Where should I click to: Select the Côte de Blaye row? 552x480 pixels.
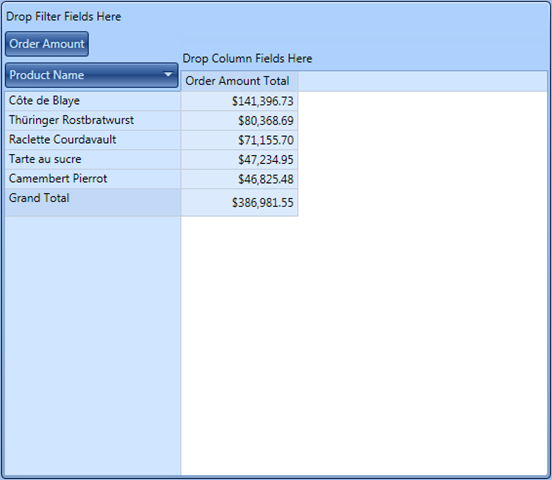(93, 101)
